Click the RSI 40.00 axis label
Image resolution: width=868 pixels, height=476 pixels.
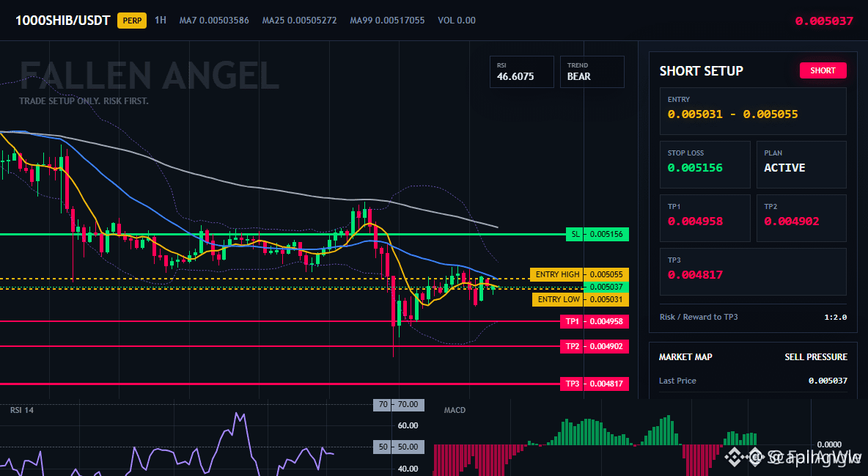pos(408,469)
